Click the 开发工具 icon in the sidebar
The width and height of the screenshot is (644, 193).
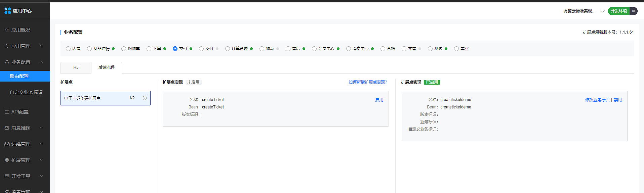[7, 176]
